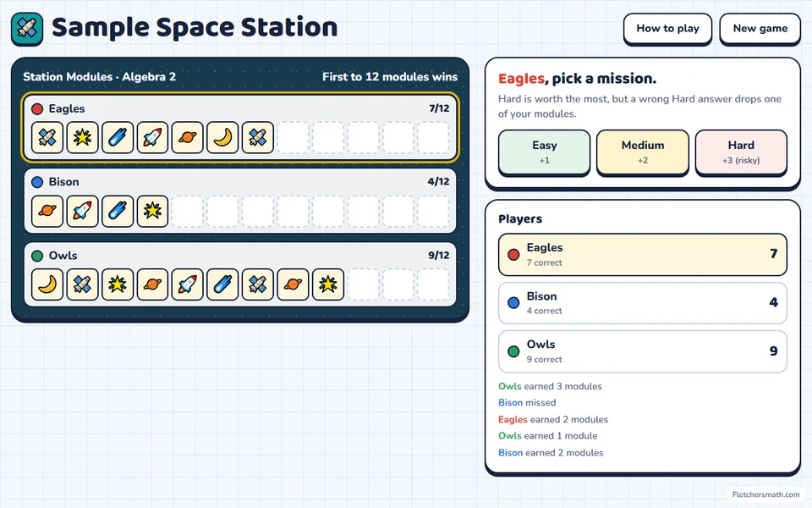The height and width of the screenshot is (508, 812).
Task: Click the green dot in Owls player card
Action: [513, 351]
